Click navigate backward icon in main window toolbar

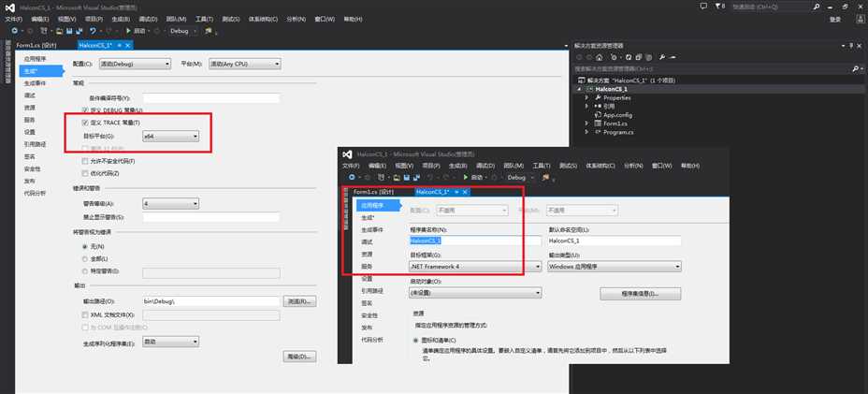point(14,31)
